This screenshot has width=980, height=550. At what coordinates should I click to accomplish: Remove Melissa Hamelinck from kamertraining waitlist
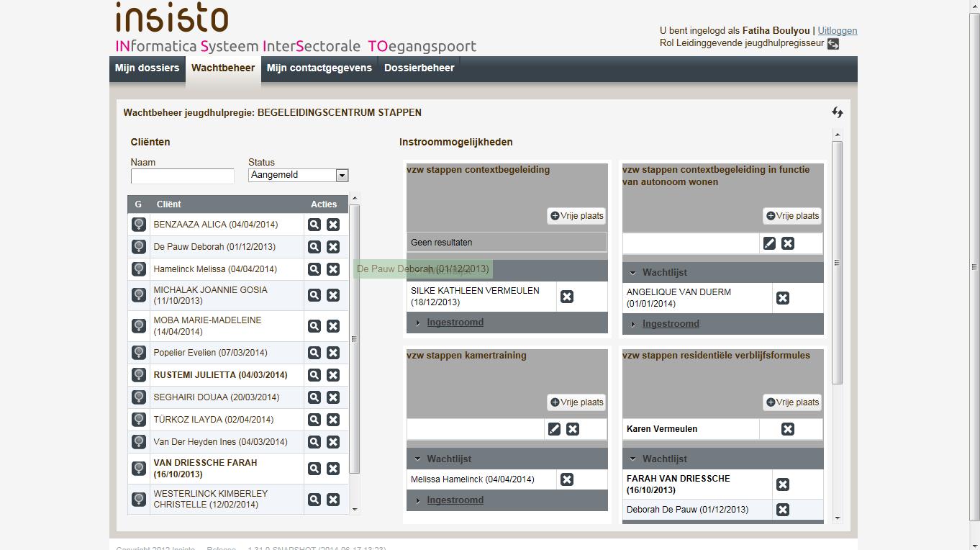coord(567,479)
